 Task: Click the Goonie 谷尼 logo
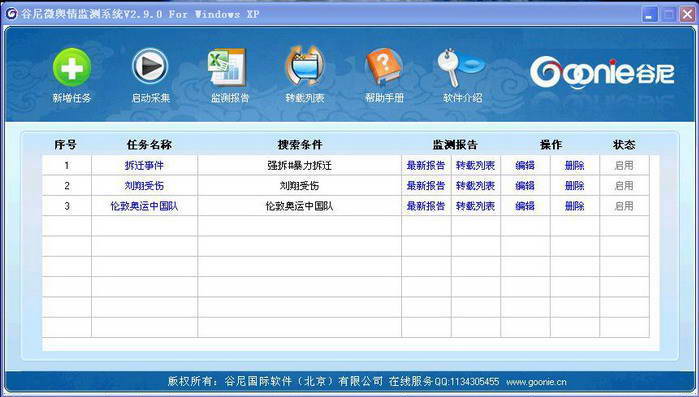click(x=602, y=73)
